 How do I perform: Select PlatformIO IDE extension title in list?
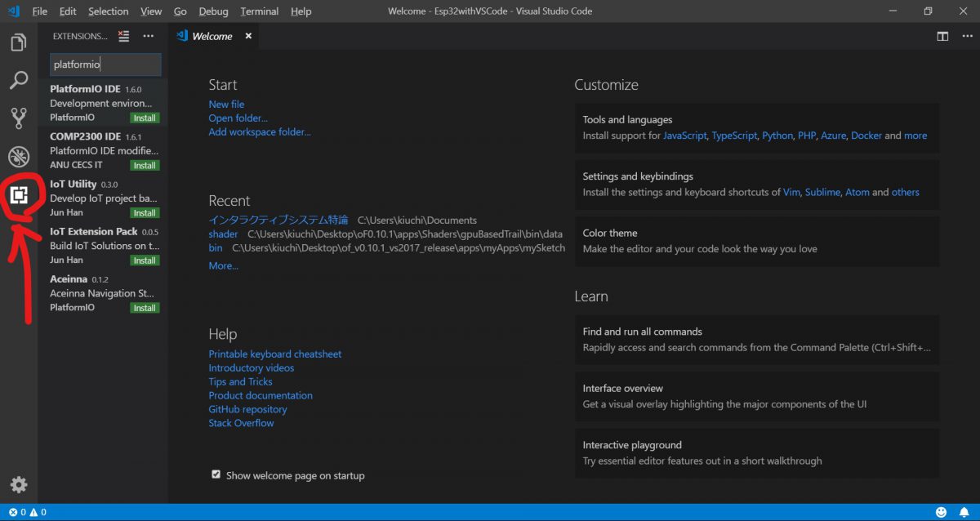(85, 89)
